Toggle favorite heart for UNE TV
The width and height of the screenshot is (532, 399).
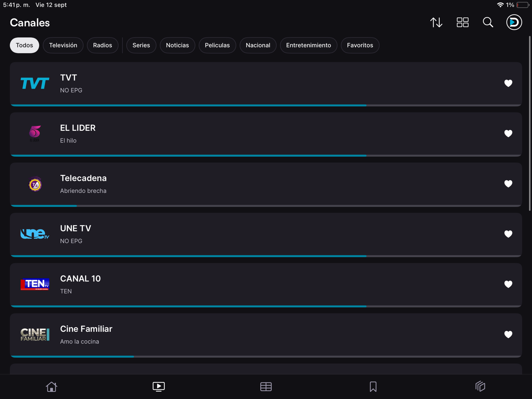point(508,234)
